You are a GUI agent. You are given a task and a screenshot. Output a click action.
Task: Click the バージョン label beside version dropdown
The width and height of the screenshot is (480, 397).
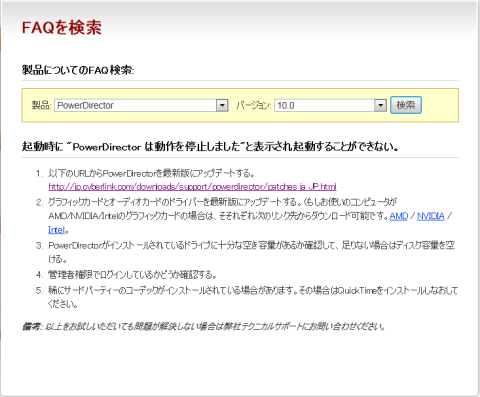point(254,105)
